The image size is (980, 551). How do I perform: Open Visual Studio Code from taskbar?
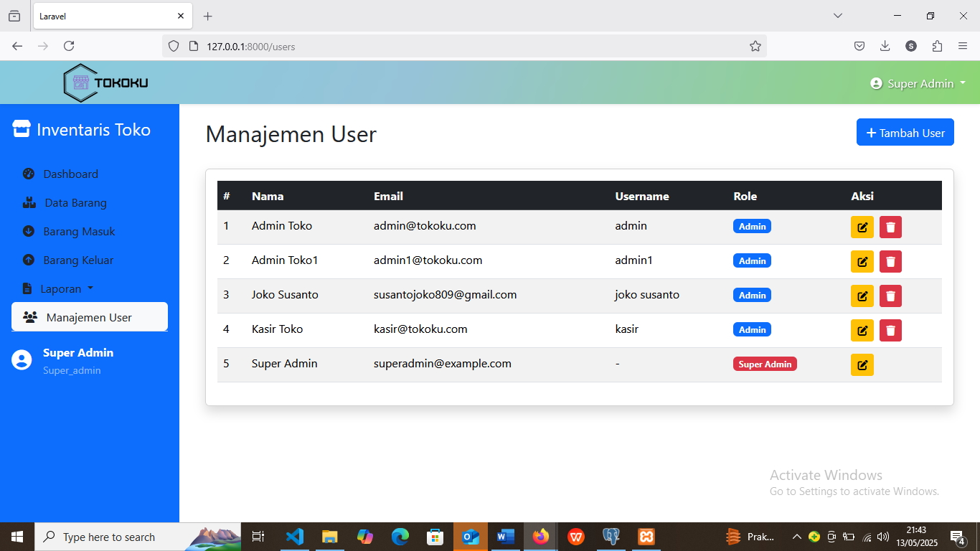(295, 537)
